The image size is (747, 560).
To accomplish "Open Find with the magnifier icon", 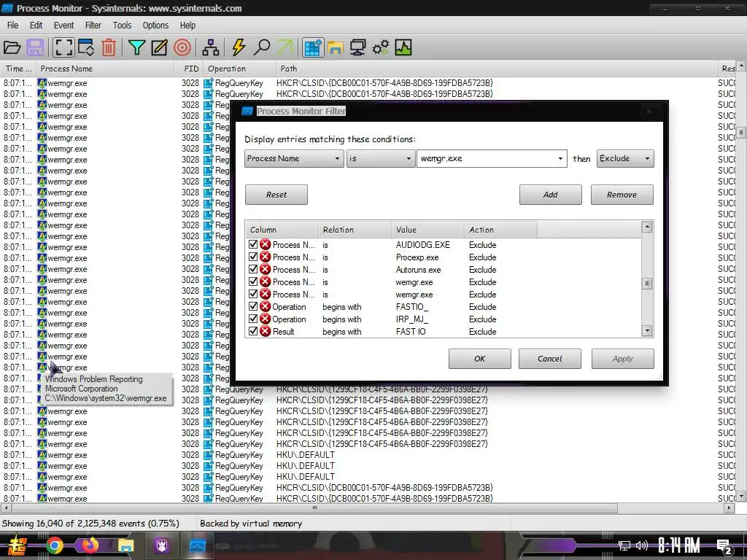I will (262, 47).
